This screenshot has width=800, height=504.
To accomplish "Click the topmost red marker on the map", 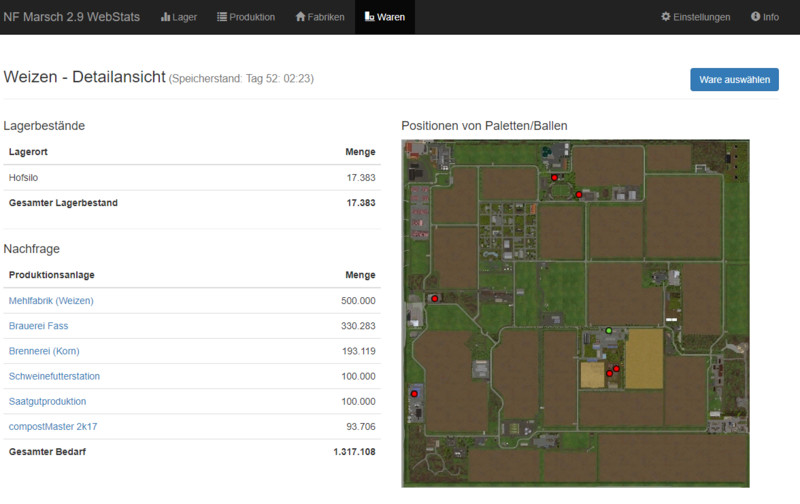I will click(x=555, y=177).
